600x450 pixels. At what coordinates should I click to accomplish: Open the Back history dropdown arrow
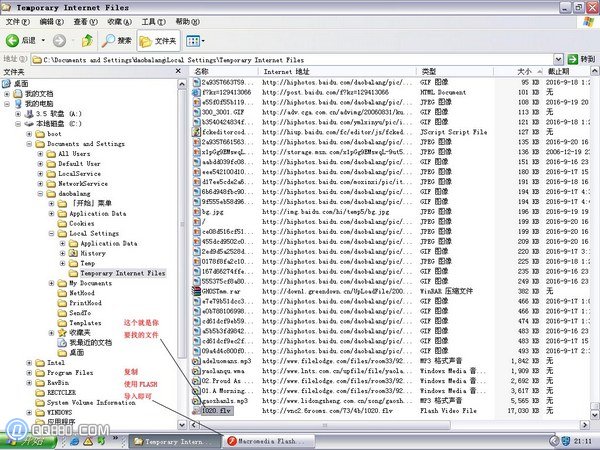coord(43,41)
